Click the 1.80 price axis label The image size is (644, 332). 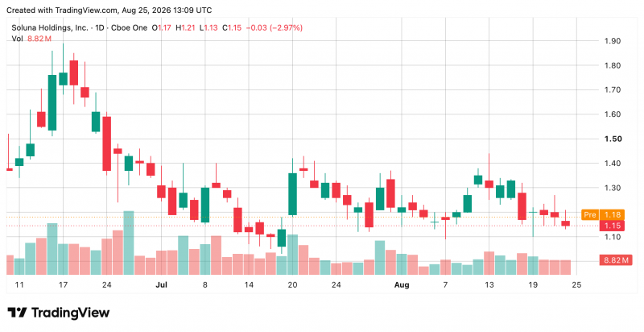[x=613, y=65]
